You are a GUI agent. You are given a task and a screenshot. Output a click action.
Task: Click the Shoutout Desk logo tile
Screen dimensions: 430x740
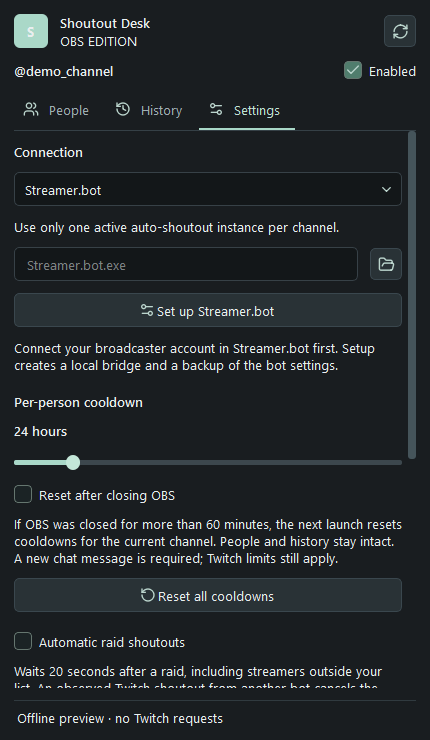(31, 31)
